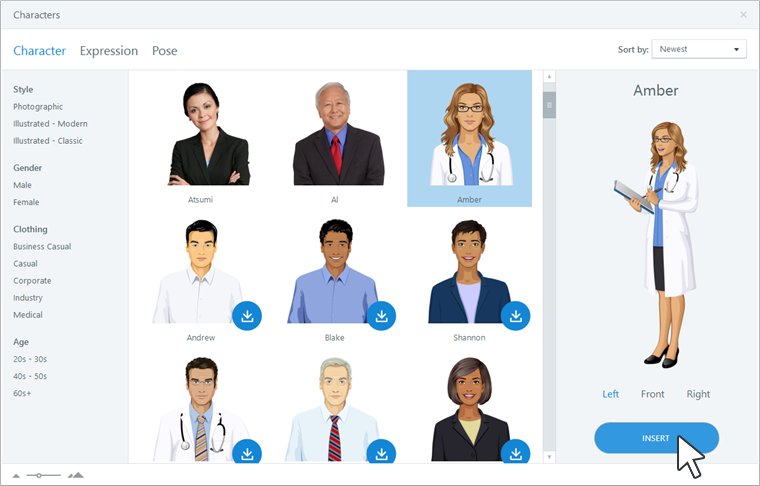Select the Right view option
The width and height of the screenshot is (760, 486).
tap(698, 394)
